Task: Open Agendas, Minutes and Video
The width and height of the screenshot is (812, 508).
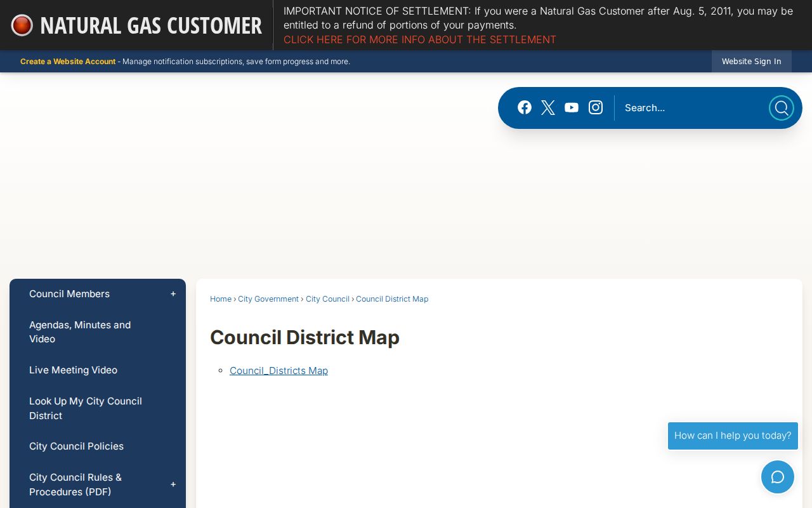Action: coord(80,332)
